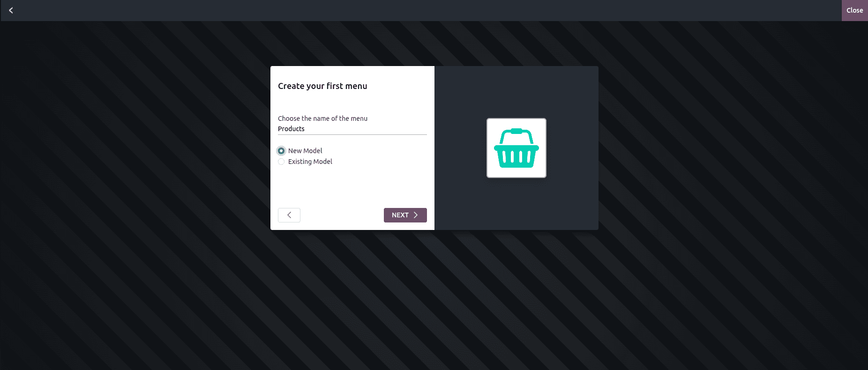
Task: Click the 'Existing Model' label text
Action: (x=310, y=162)
